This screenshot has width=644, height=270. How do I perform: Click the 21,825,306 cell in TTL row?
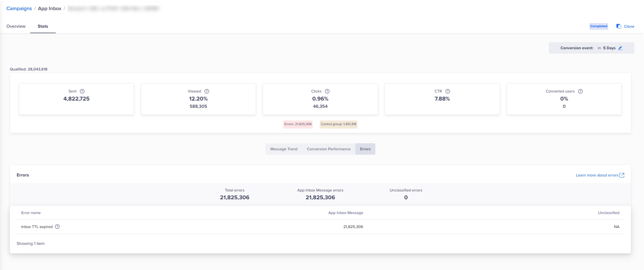(x=353, y=227)
